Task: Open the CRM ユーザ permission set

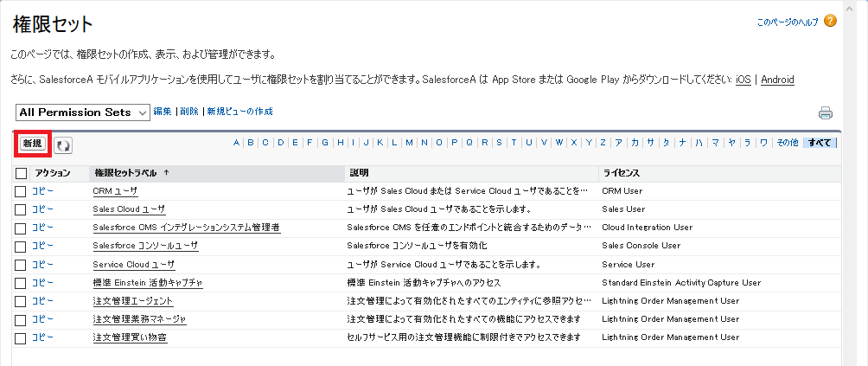Action: (x=115, y=191)
